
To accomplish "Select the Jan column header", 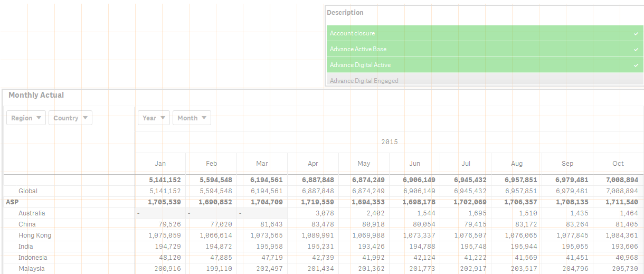I will point(160,163).
